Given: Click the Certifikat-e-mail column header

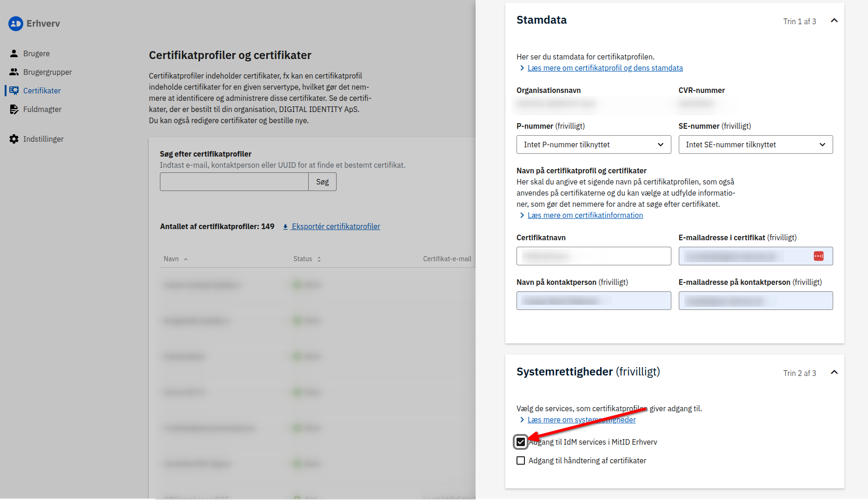Looking at the screenshot, I should tap(447, 259).
